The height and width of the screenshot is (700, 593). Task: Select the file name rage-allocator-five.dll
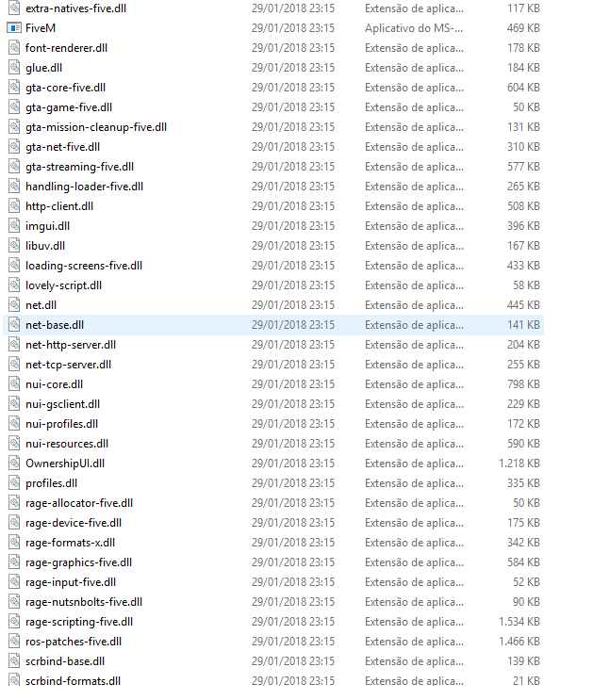(79, 503)
